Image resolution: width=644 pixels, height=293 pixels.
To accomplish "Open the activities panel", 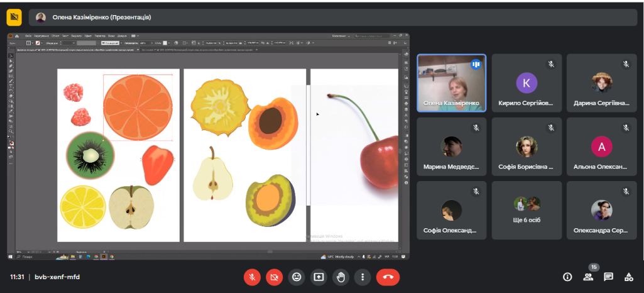I will coord(628,277).
